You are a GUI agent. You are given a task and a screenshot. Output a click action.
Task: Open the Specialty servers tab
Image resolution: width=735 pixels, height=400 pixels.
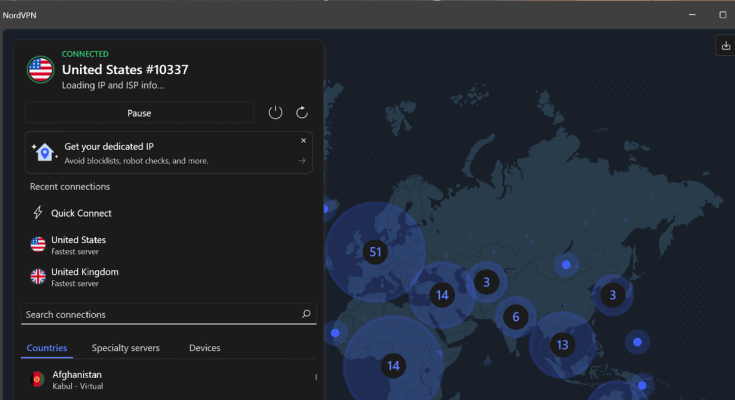[x=126, y=348]
